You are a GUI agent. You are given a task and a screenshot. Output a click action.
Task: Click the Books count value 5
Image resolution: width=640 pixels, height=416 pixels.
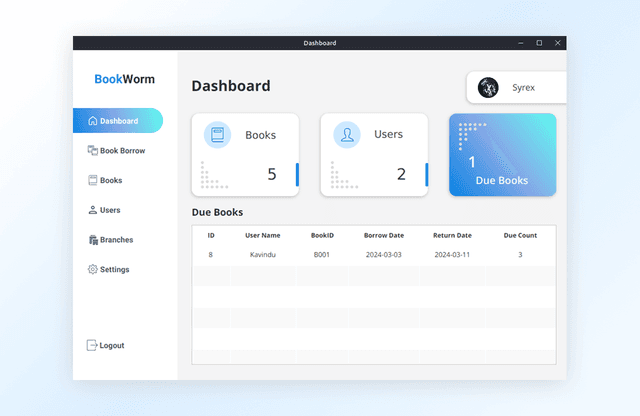click(x=272, y=174)
